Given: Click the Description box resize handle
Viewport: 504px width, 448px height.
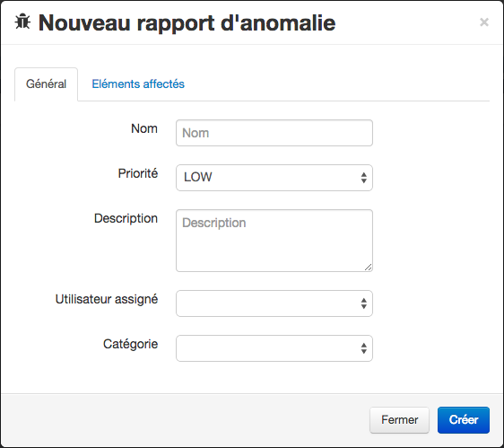Looking at the screenshot, I should pos(369,268).
